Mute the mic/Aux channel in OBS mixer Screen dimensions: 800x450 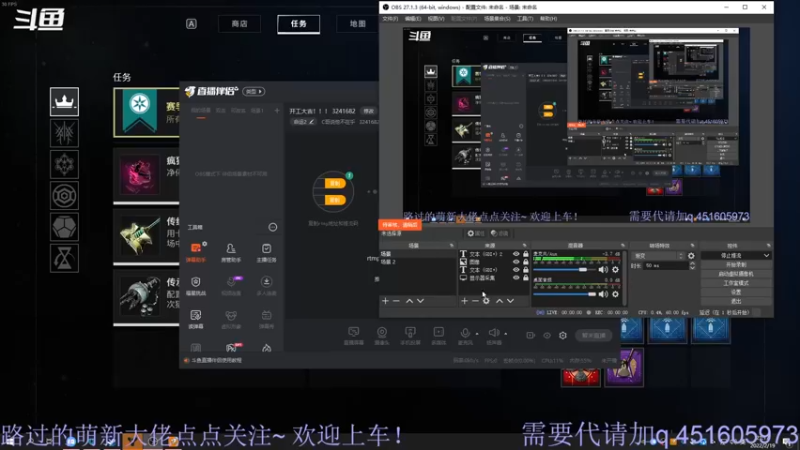[x=603, y=269]
